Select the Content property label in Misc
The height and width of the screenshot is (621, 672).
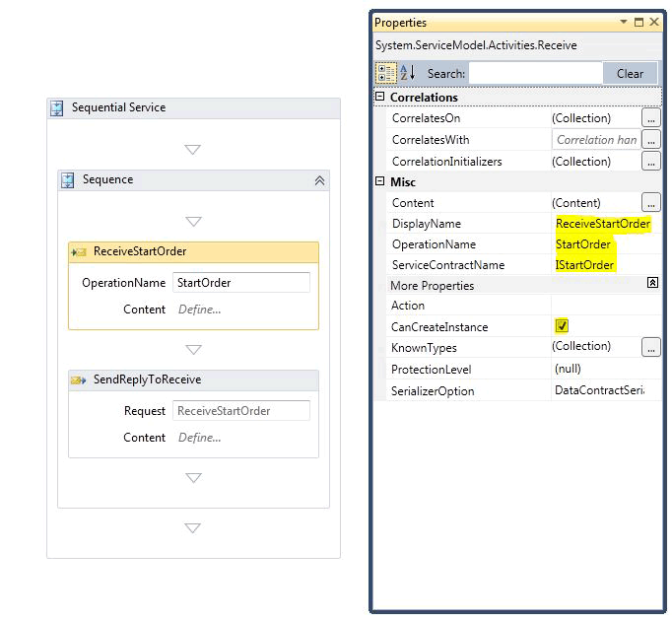pos(413,203)
